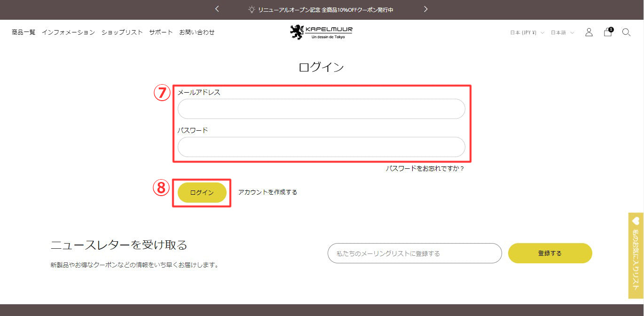Click the Kapelmuur lion logo
Viewport: 644px width, 316px height.
tap(321, 32)
